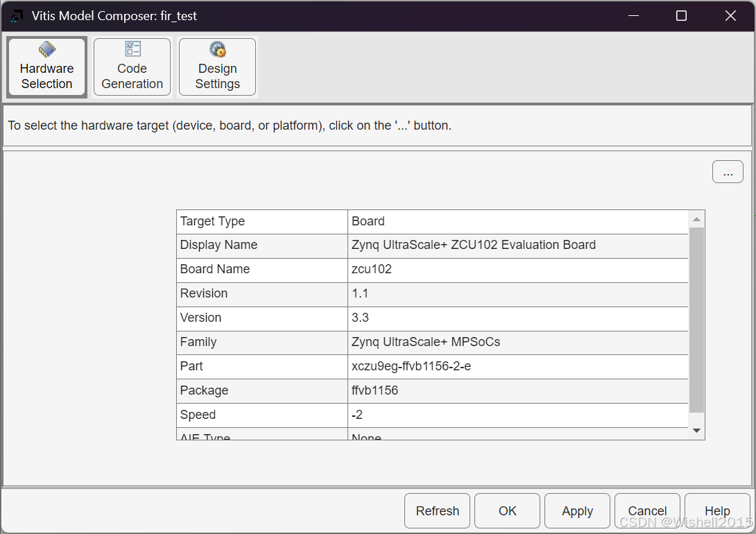Screen dimensions: 756x534
Task: Close the Vitis Model Composer window
Action: [730, 16]
